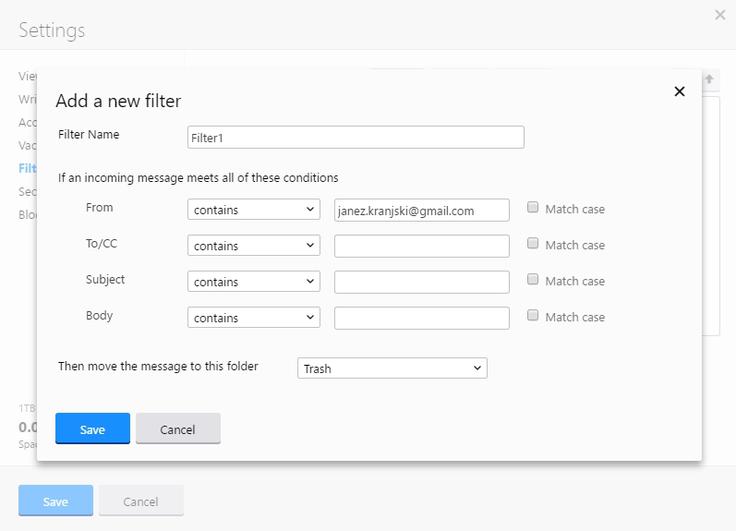
Task: Click the 'Add a new filter' heading
Action: tap(118, 101)
